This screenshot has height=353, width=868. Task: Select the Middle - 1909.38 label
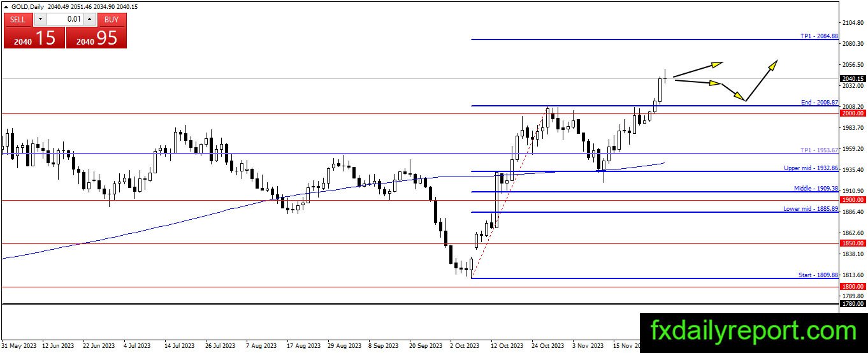816,189
